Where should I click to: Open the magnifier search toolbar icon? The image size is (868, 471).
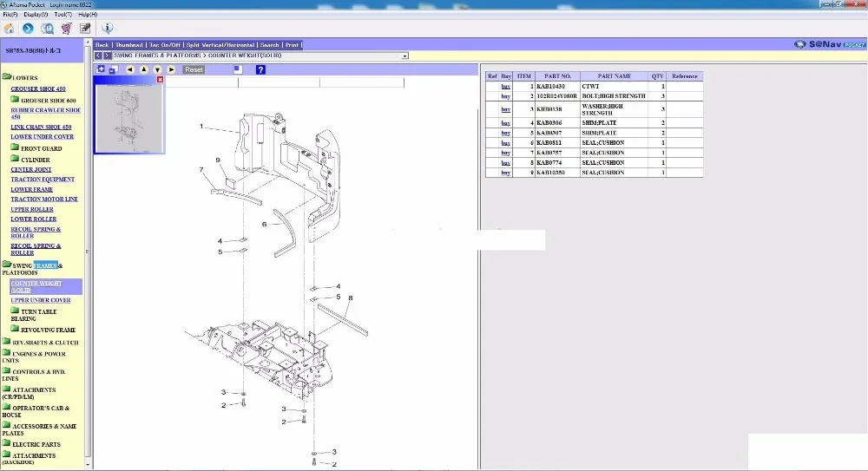48,29
